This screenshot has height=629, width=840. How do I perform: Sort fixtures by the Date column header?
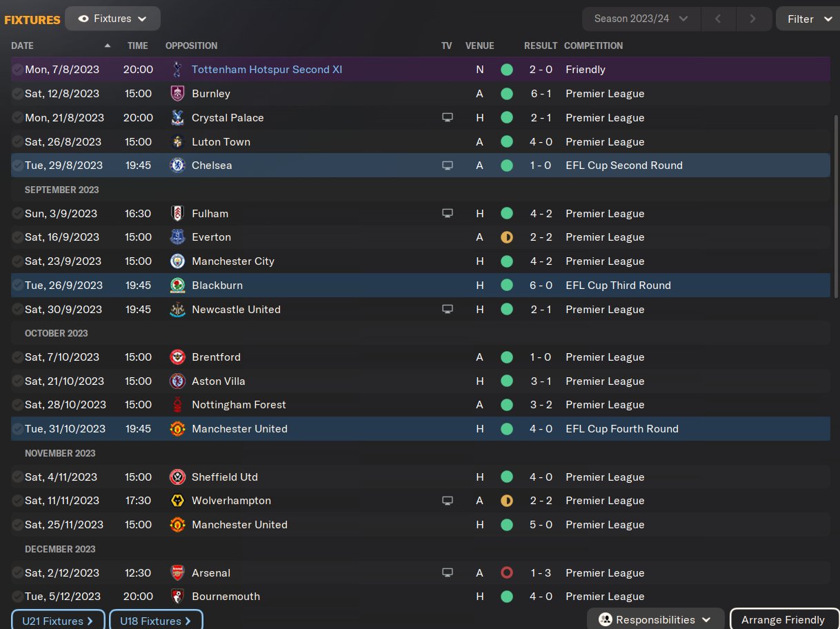23,46
